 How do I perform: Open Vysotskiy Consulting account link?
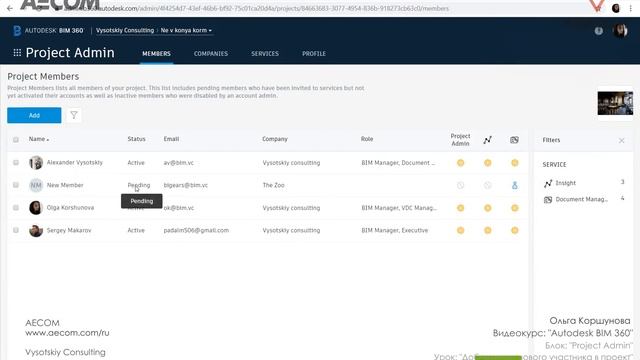125,31
